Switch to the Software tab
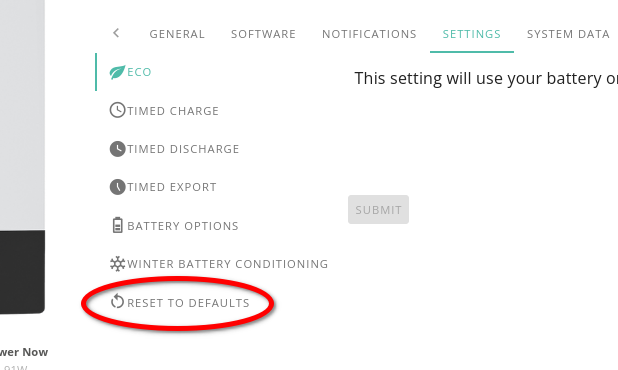Image resolution: width=618 pixels, height=370 pixels. (x=263, y=34)
